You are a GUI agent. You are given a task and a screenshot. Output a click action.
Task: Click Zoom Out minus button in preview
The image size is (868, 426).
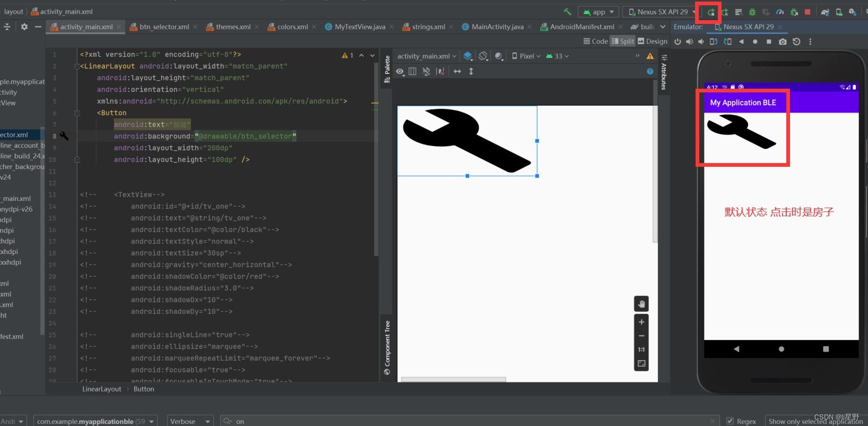click(x=641, y=336)
